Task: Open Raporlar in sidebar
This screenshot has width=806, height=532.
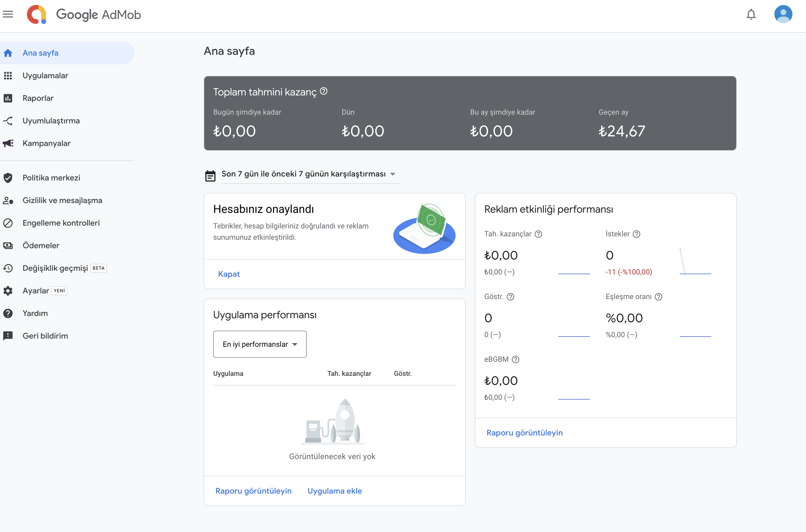Action: [67, 98]
